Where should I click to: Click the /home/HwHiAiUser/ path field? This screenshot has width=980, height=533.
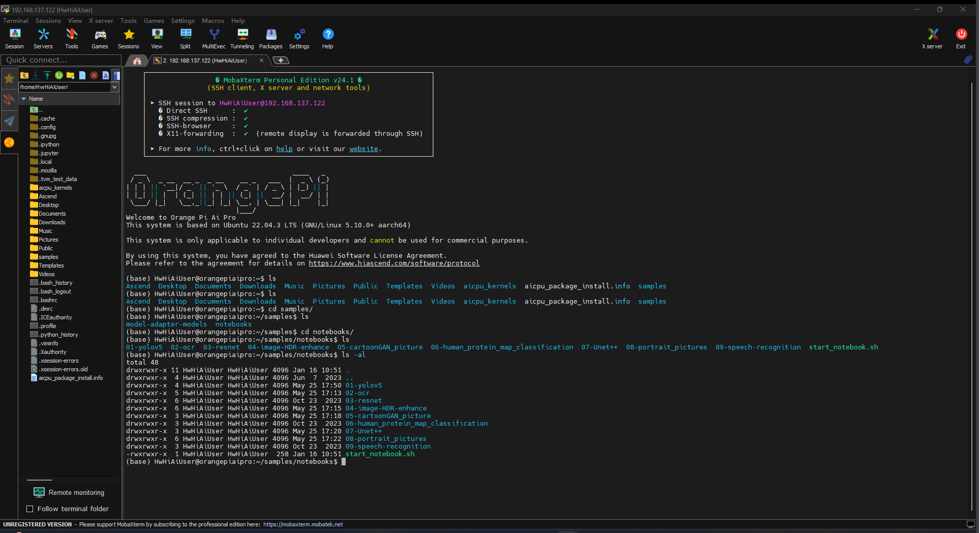(65, 87)
